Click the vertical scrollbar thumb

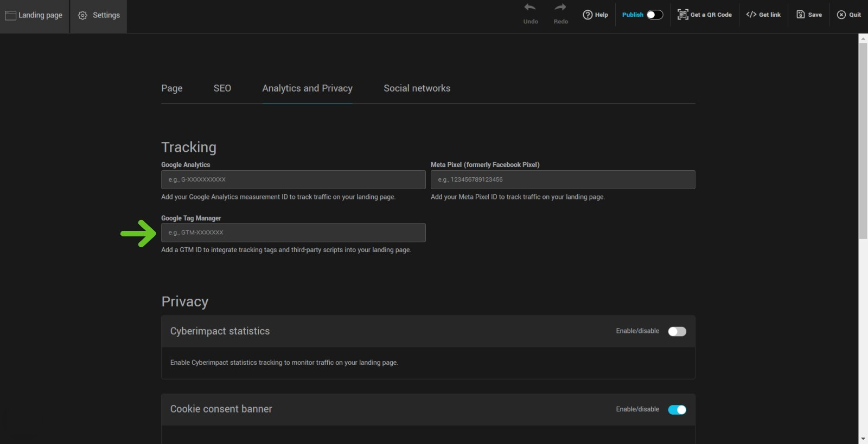pos(863,141)
